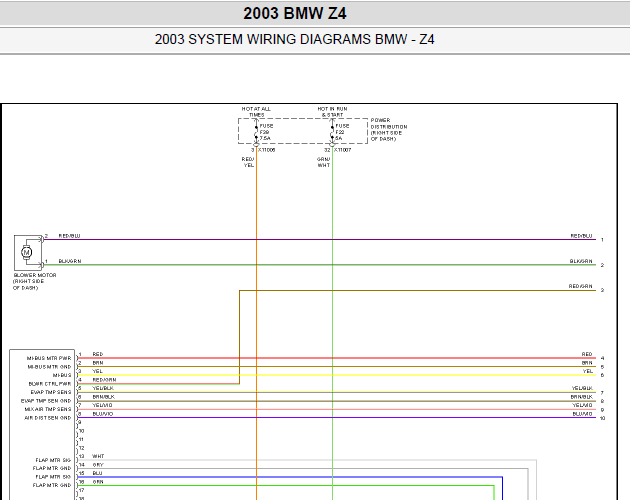This screenshot has height=500, width=630.
Task: Click 'RED' label at output terminal 4
Action: (x=587, y=354)
